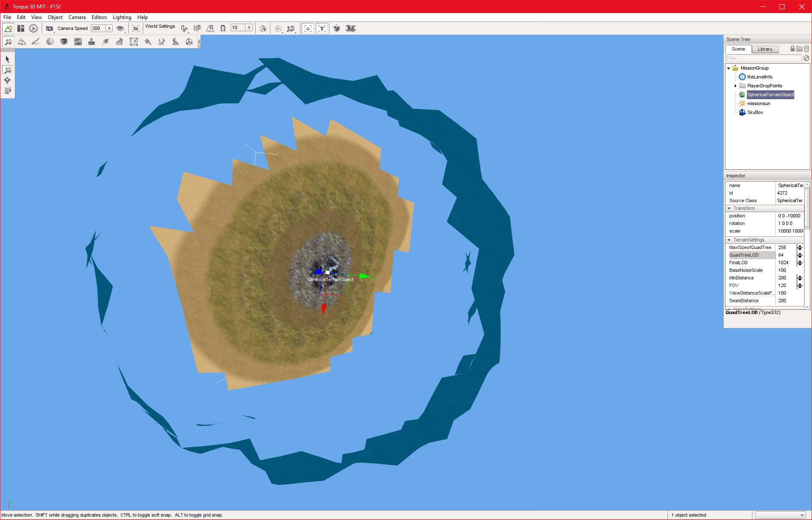Collapse the MissionGroup tree node
Image resolution: width=812 pixels, height=520 pixels.
tap(728, 68)
